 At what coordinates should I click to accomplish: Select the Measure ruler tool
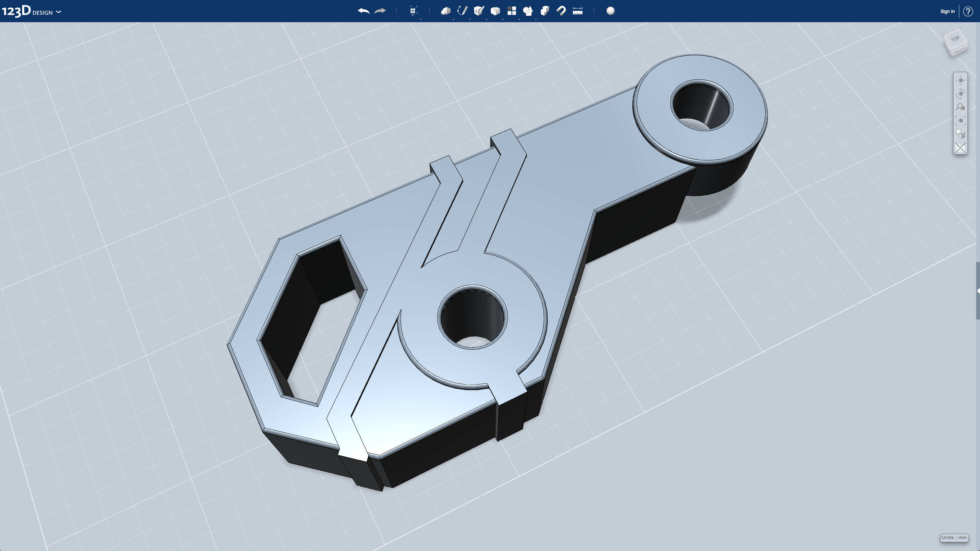click(578, 11)
